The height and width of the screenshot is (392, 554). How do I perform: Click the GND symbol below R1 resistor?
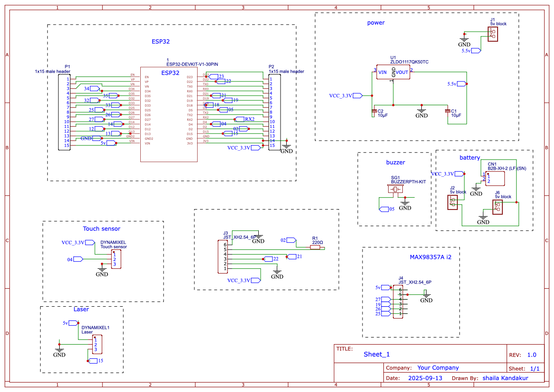coord(277,273)
